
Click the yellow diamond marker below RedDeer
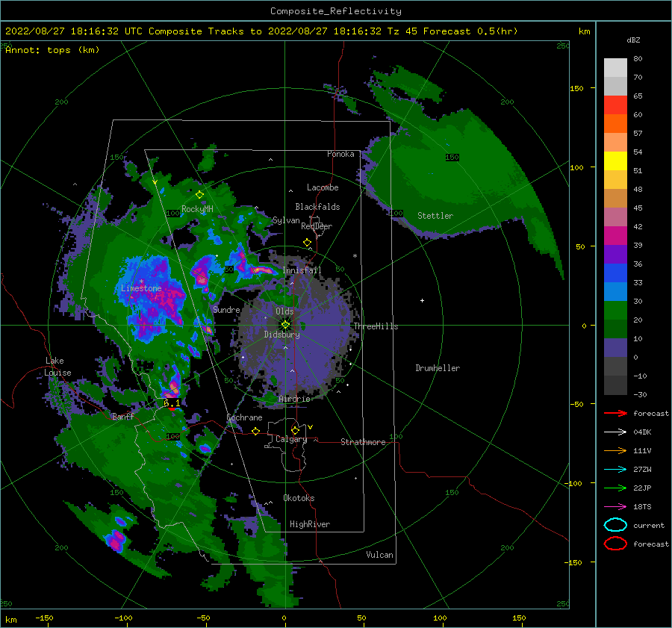point(307,243)
